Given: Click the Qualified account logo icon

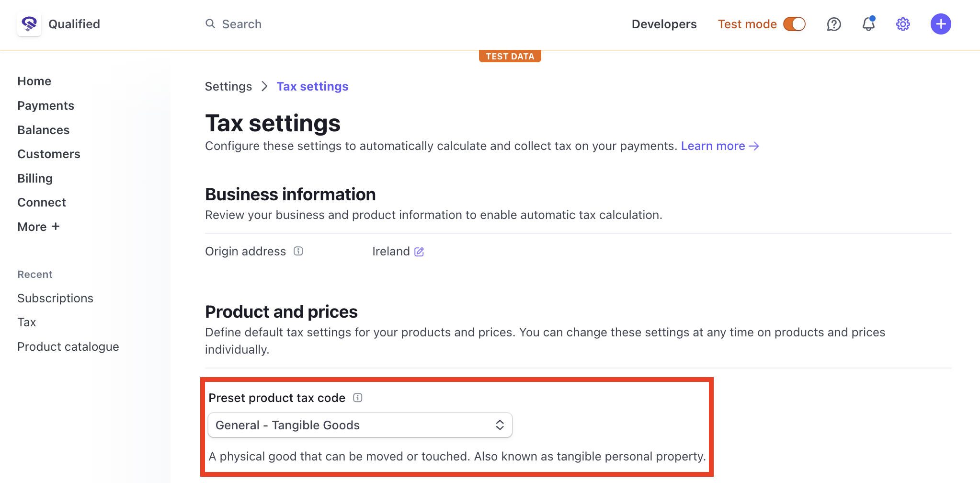Looking at the screenshot, I should coord(29,24).
